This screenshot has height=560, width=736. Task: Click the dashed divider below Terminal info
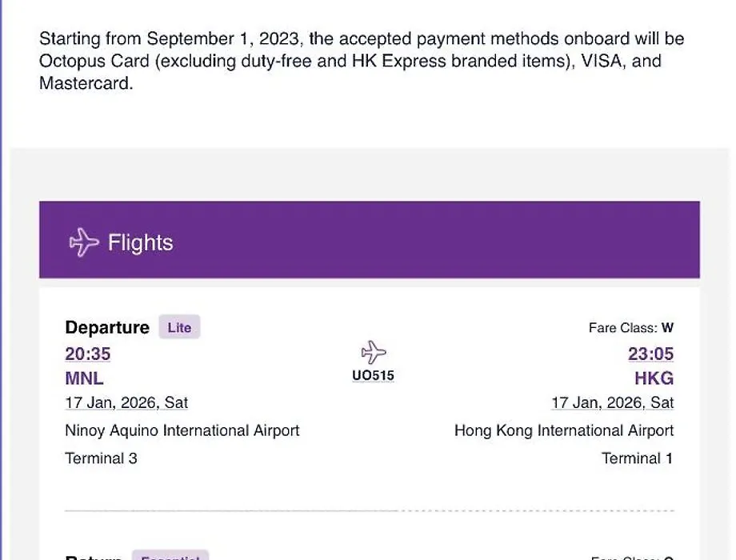click(369, 510)
